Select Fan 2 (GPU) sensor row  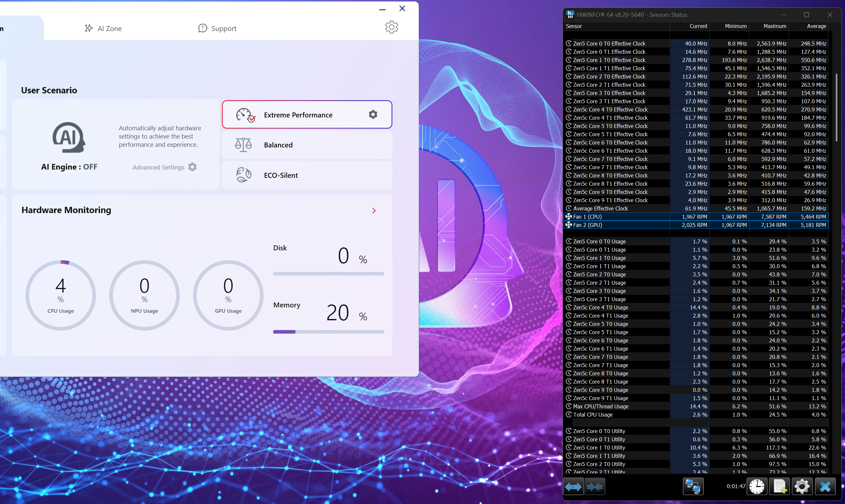696,225
